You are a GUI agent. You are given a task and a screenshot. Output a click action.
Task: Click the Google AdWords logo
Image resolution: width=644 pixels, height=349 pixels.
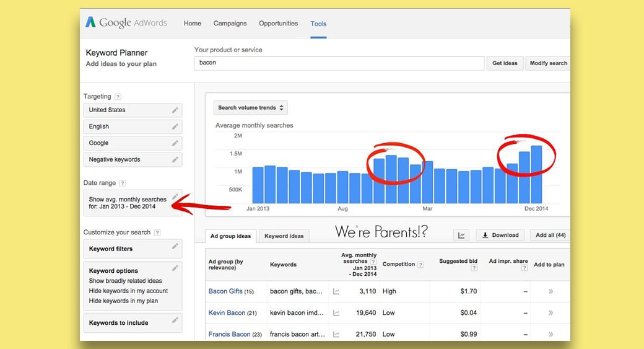pyautogui.click(x=126, y=23)
